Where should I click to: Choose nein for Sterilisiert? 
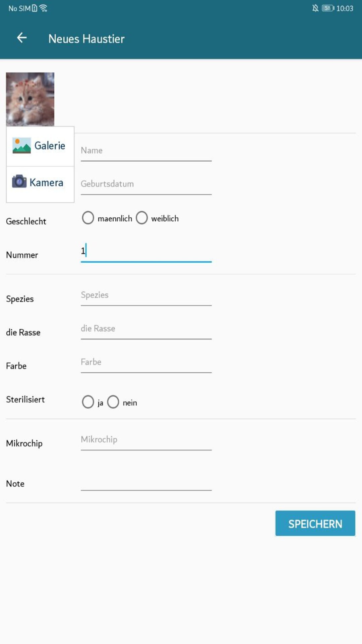pos(113,402)
